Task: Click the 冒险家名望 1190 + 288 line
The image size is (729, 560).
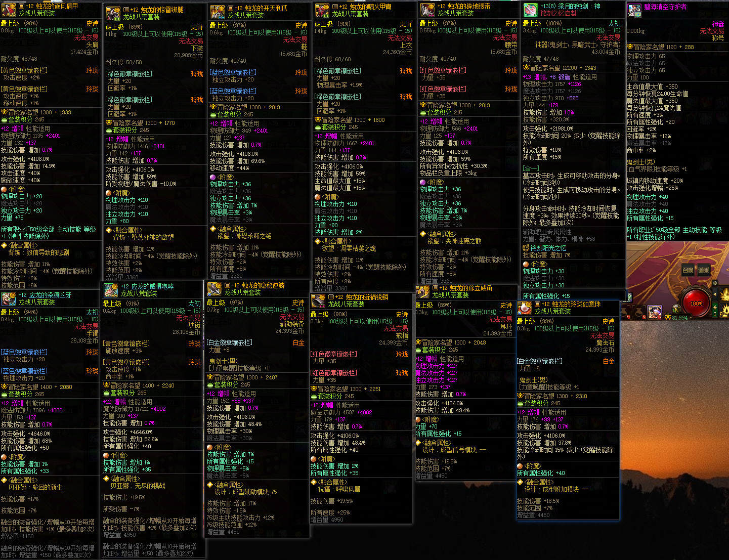Action: (x=661, y=47)
